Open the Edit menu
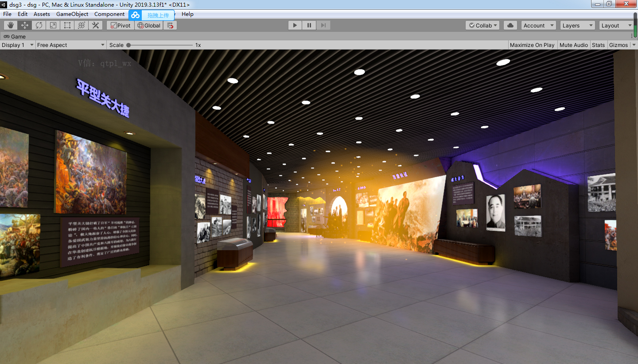 click(x=23, y=14)
